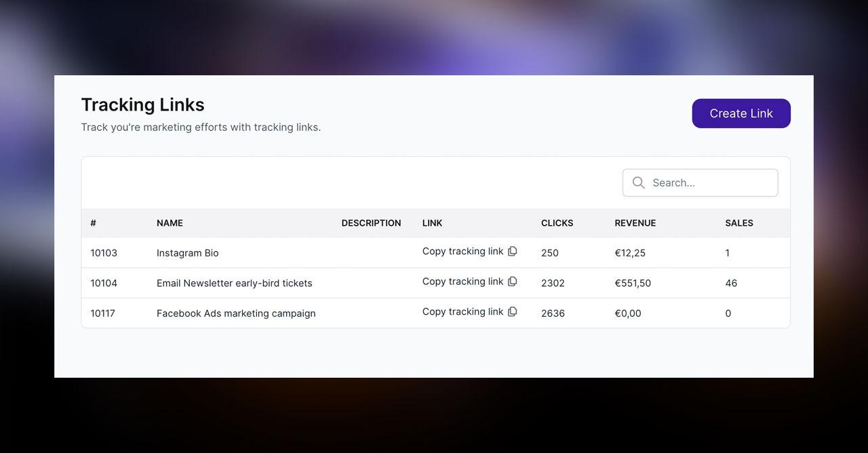Click the 2636 clicks value
Image resolution: width=868 pixels, height=453 pixels.
click(x=553, y=313)
